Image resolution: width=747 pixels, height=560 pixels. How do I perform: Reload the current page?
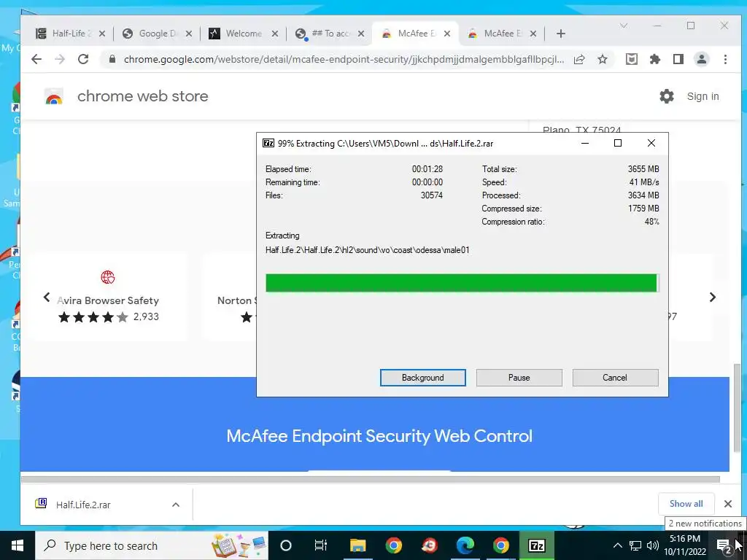(83, 59)
